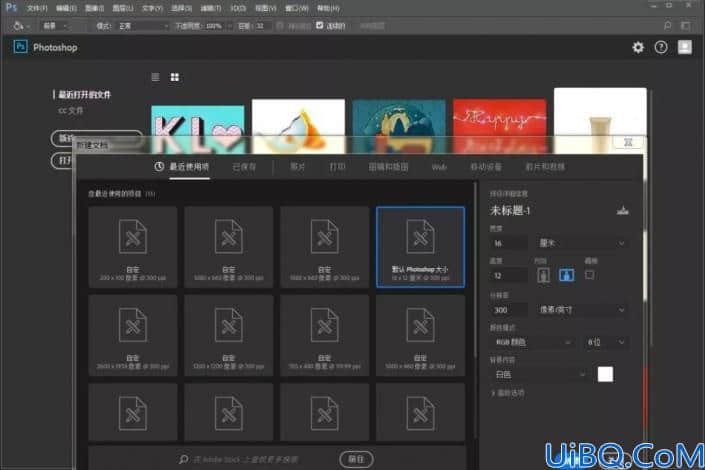Click the resolution field showing 300
The width and height of the screenshot is (705, 470).
click(509, 310)
